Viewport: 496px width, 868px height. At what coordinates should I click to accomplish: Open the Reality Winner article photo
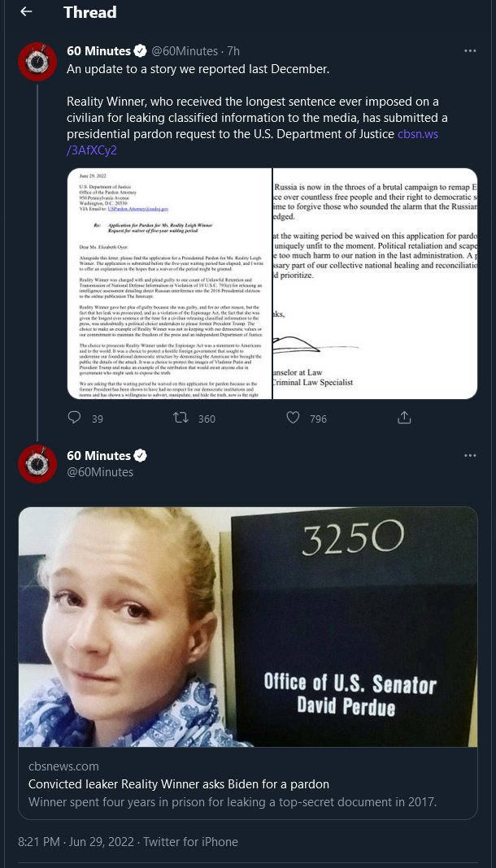(248, 627)
